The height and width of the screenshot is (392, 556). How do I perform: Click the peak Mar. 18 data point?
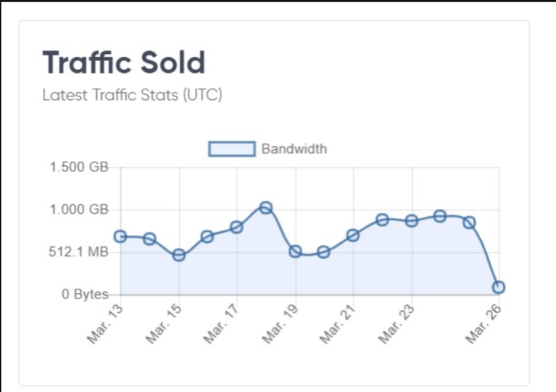[266, 207]
